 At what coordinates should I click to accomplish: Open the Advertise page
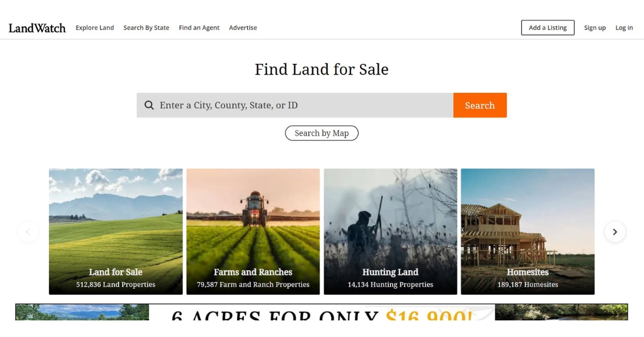(243, 28)
